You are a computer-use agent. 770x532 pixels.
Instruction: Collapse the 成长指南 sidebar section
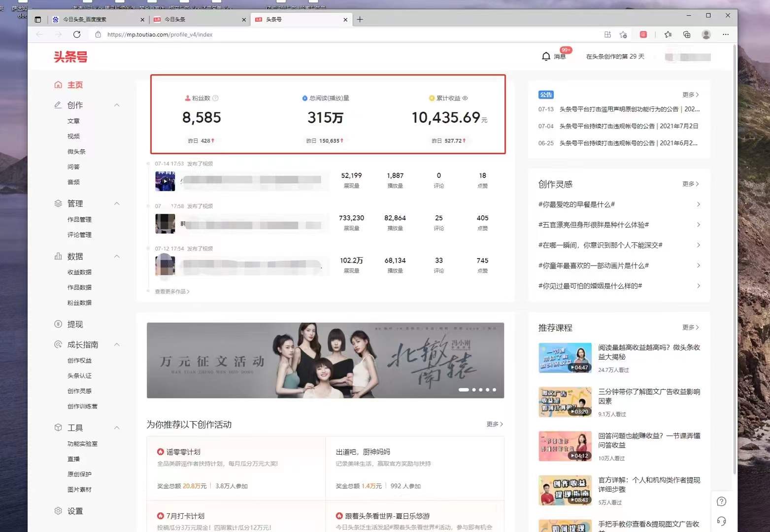(x=117, y=344)
